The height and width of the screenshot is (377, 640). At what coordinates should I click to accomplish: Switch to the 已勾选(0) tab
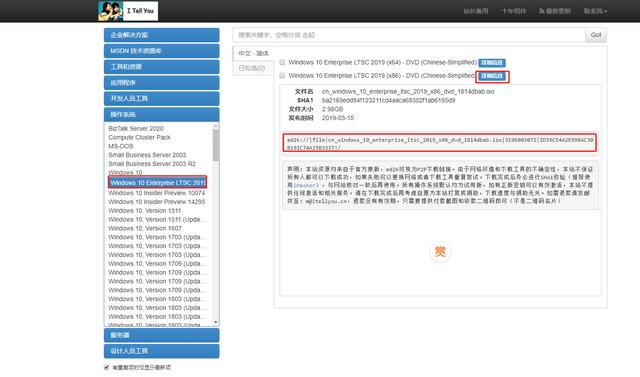[x=252, y=68]
